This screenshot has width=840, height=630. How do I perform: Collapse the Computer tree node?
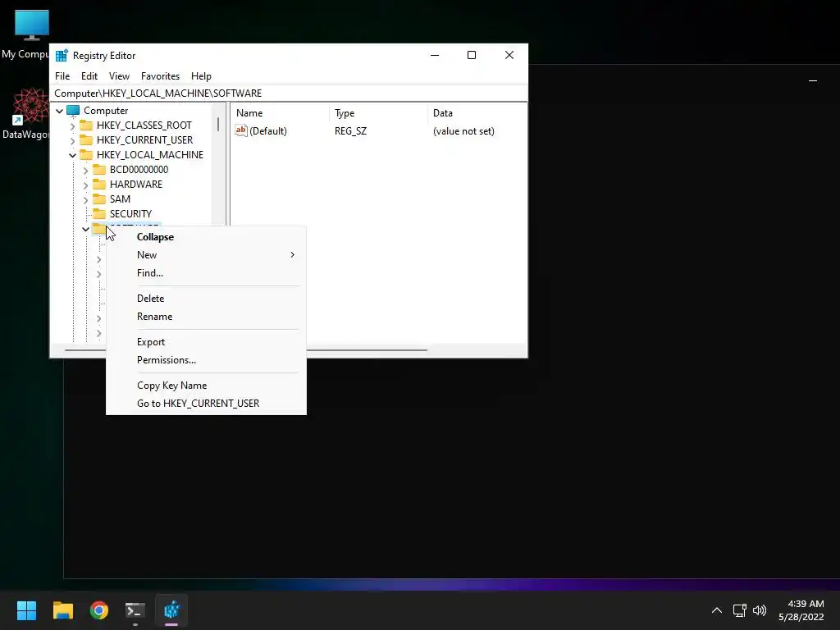59,111
